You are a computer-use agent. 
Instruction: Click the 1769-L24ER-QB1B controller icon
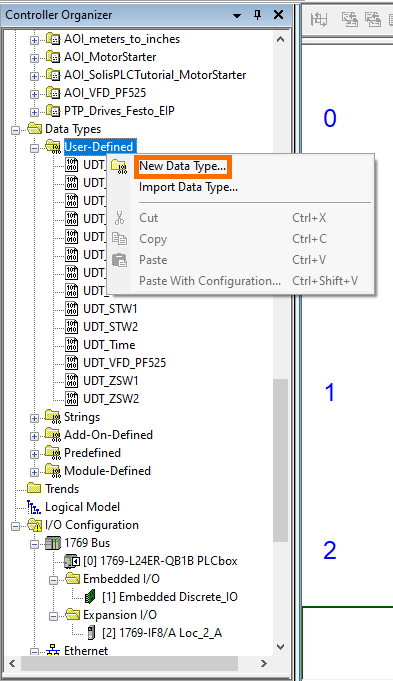tap(72, 561)
